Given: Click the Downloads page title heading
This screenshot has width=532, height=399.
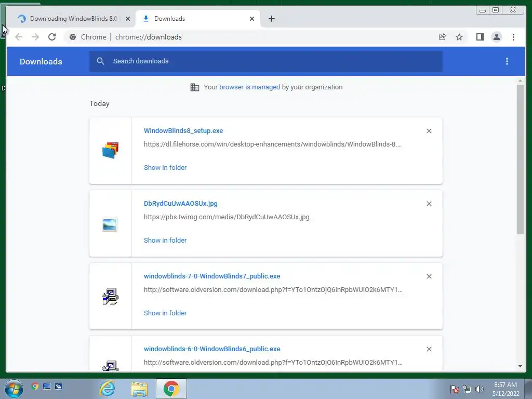Looking at the screenshot, I should click(x=41, y=61).
